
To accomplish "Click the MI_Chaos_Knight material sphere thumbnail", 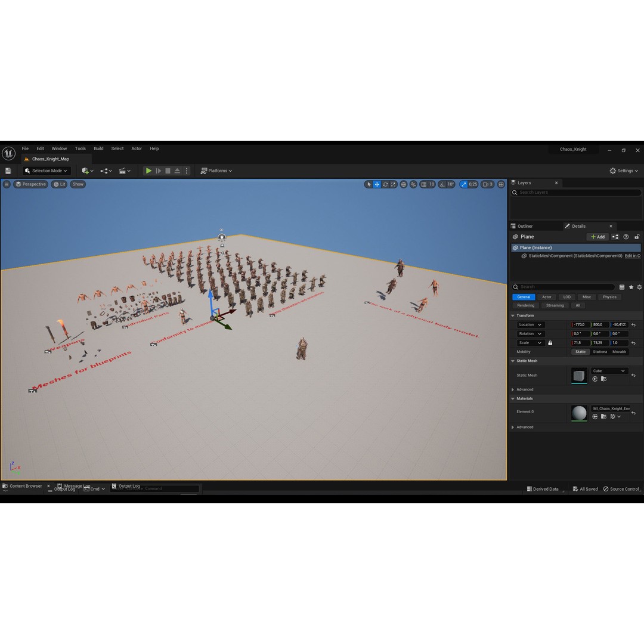I will coord(579,413).
